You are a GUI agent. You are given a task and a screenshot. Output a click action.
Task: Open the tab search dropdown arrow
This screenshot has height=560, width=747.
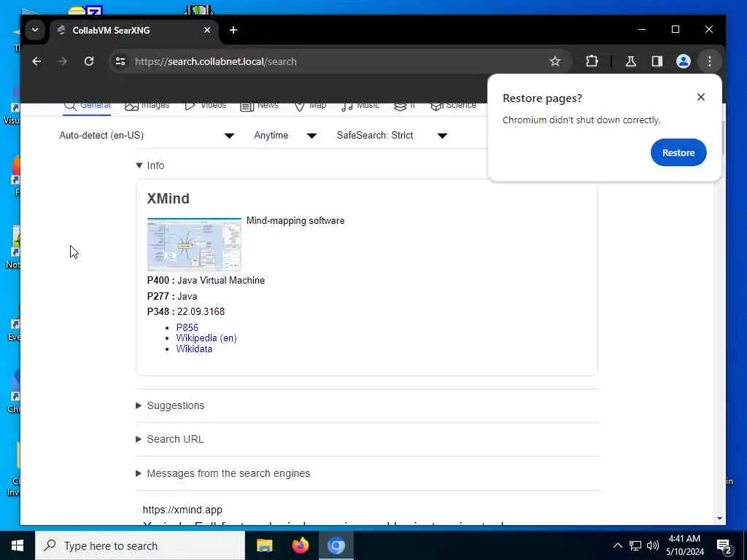point(35,30)
